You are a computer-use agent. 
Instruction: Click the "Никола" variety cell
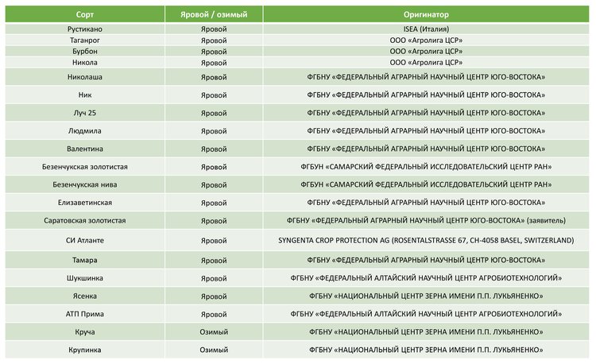pyautogui.click(x=84, y=62)
